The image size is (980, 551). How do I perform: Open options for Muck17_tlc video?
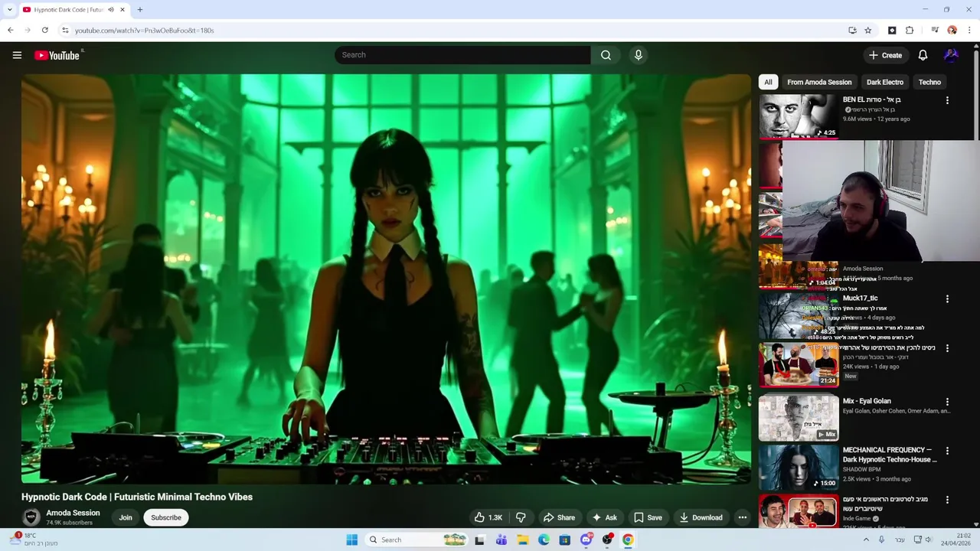(947, 299)
